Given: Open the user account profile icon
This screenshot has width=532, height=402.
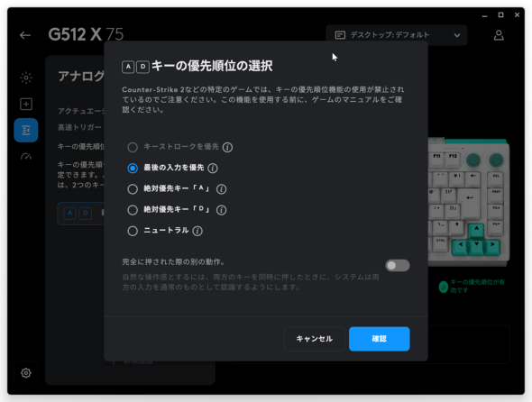Looking at the screenshot, I should [499, 35].
